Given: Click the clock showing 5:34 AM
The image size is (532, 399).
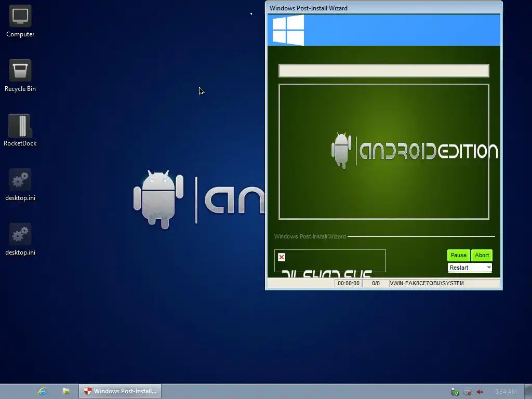Looking at the screenshot, I should click(506, 392).
